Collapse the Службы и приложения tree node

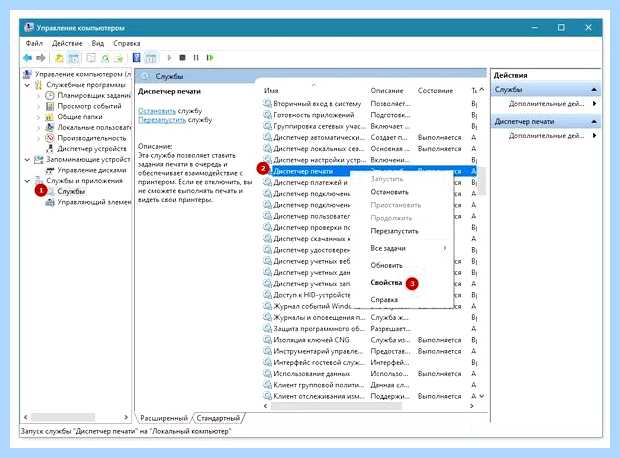coord(27,181)
